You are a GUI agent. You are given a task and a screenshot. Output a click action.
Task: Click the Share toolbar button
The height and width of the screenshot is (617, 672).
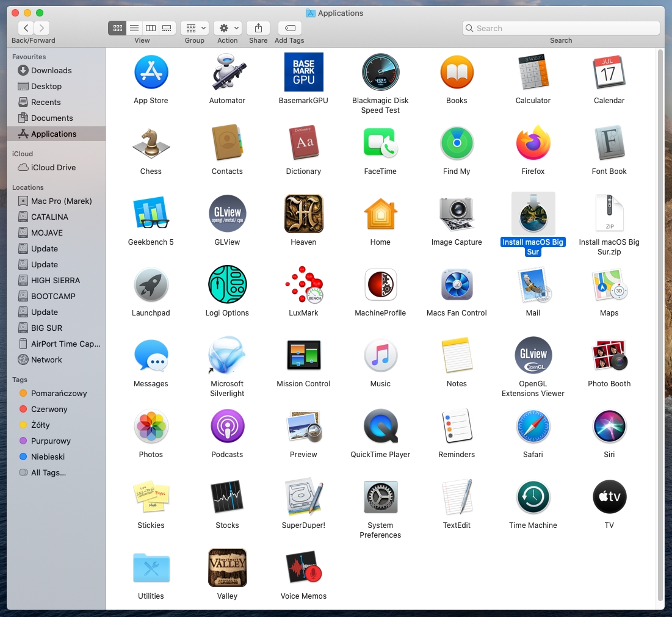[x=258, y=28]
